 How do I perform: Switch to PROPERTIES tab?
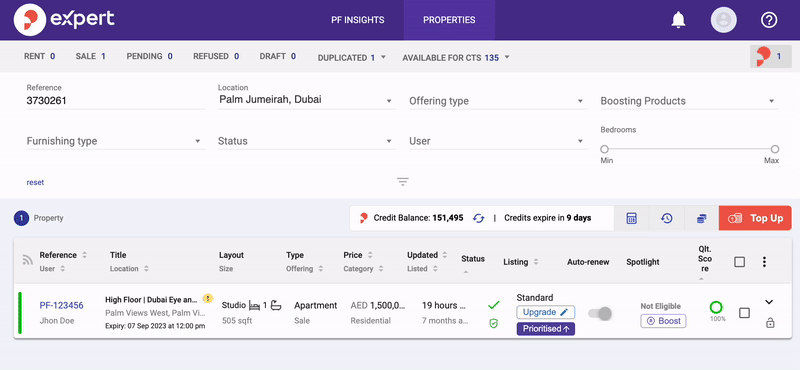click(x=449, y=20)
